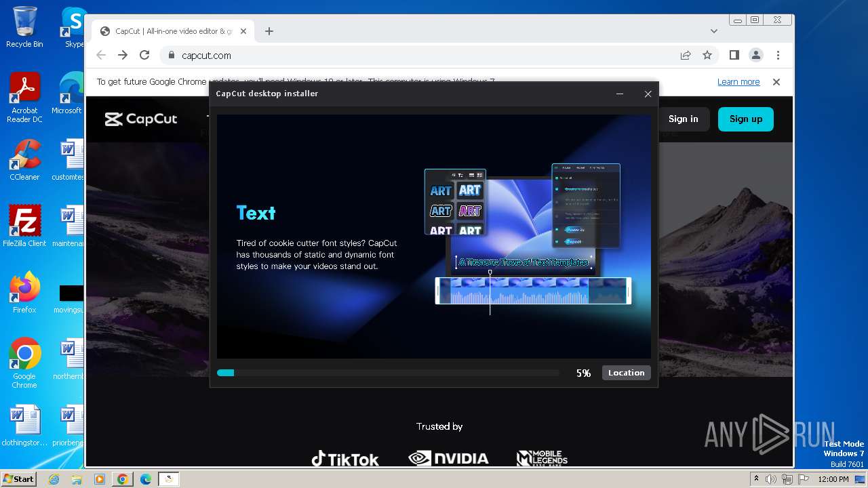Select Google Chrome desktop icon

coord(24,363)
